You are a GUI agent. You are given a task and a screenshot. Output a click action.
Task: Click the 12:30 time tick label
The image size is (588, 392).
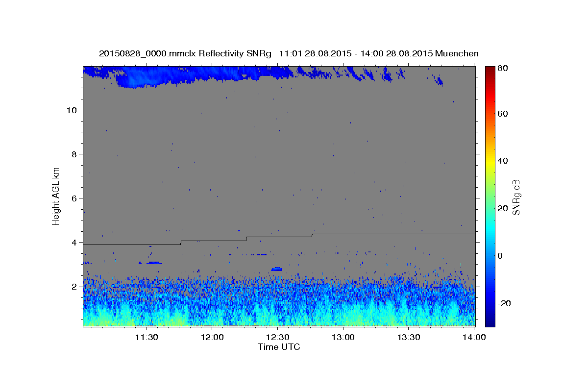point(278,337)
